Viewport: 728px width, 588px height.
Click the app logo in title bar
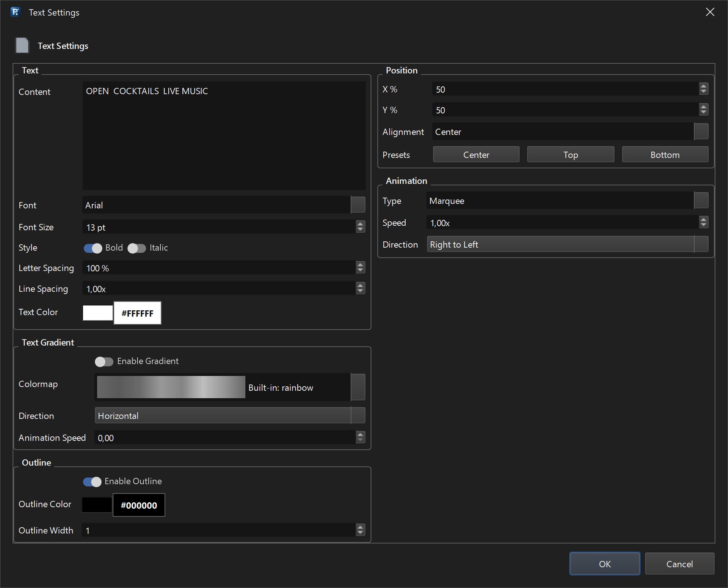tap(16, 12)
